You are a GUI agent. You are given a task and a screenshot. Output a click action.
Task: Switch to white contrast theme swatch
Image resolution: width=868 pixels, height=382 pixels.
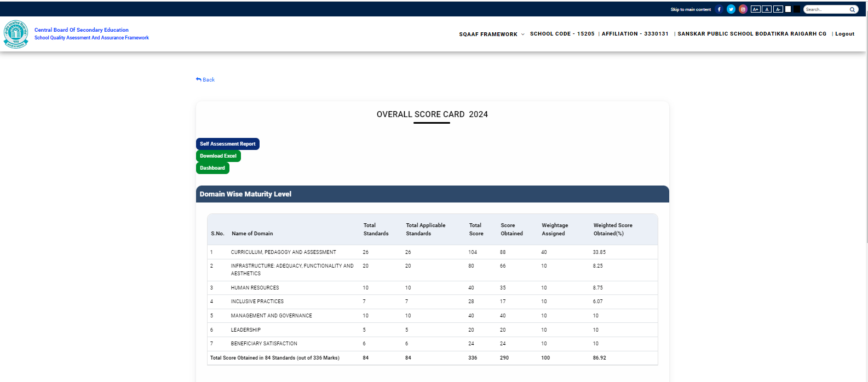(x=788, y=9)
